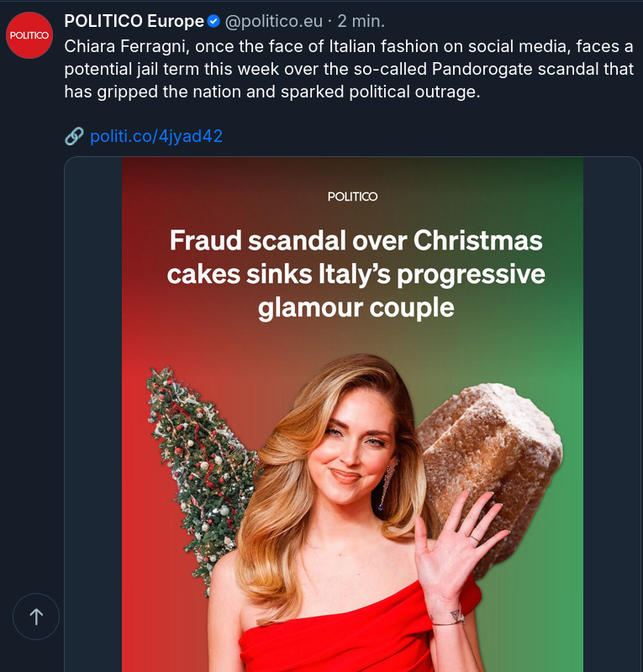Click the dangling earring in the photo

click(387, 487)
